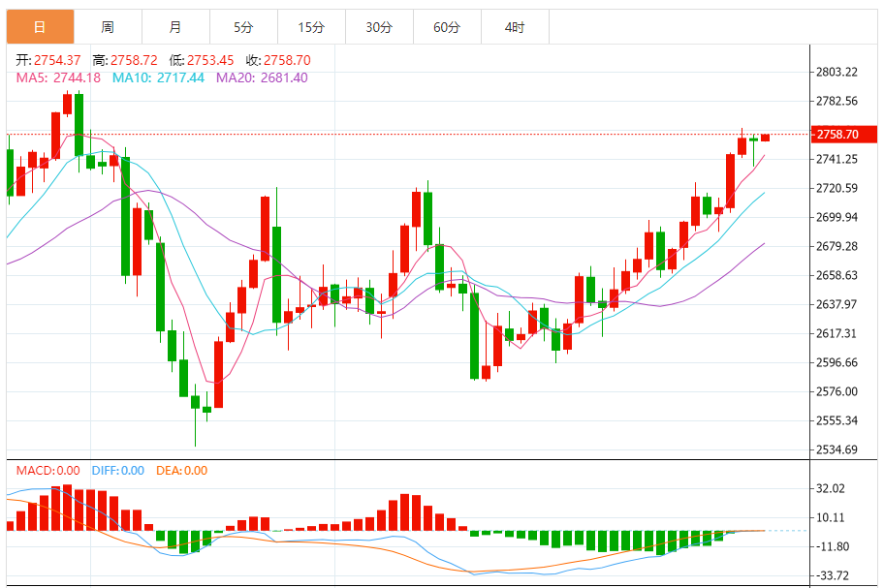Click the MA20 indicator label
Viewport: 884px width, 588px height.
pyautogui.click(x=262, y=77)
